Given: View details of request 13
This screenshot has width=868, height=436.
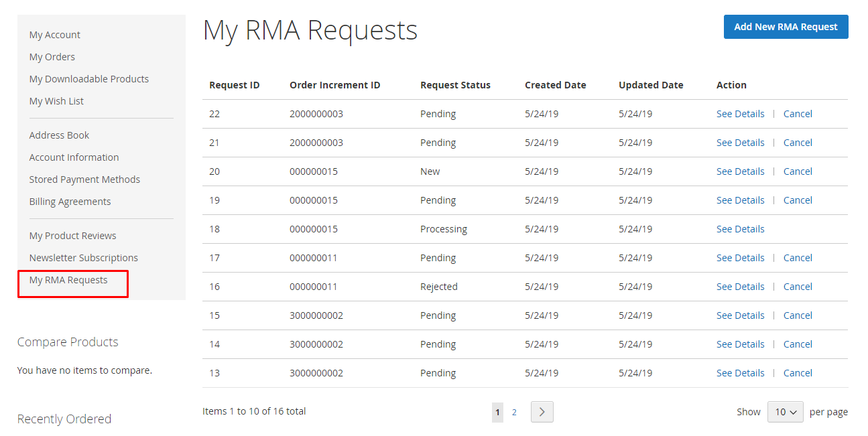Looking at the screenshot, I should click(740, 373).
